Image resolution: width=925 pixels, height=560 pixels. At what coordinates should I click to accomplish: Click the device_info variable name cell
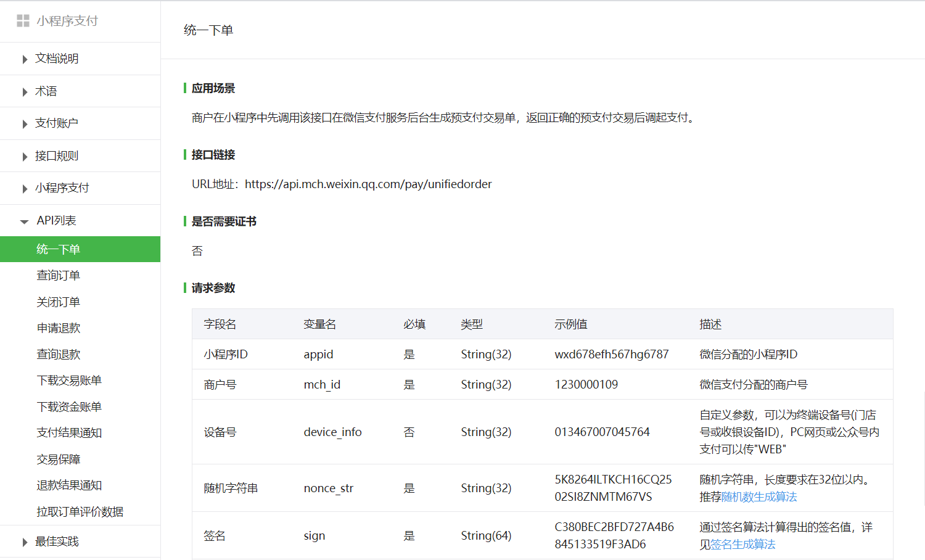(332, 432)
